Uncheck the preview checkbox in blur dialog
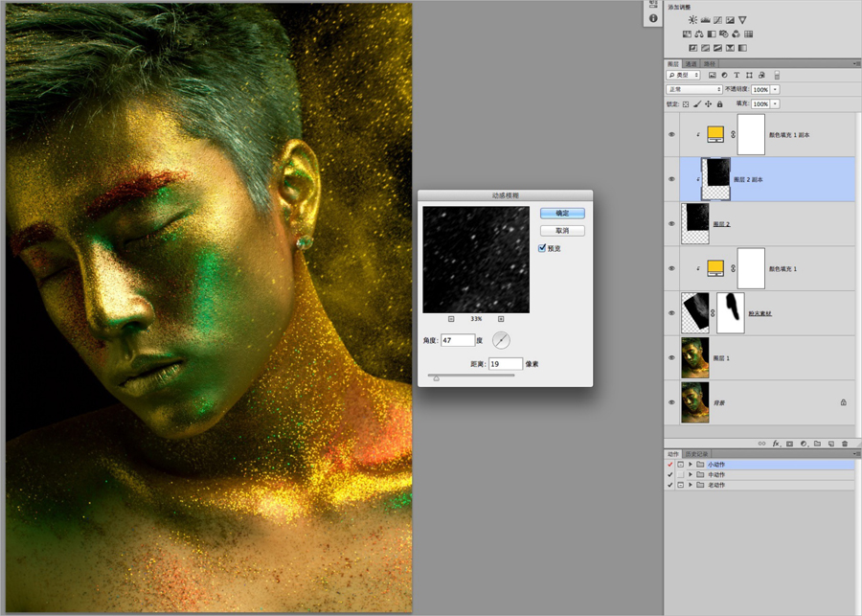Viewport: 862px width, 616px height. [542, 248]
